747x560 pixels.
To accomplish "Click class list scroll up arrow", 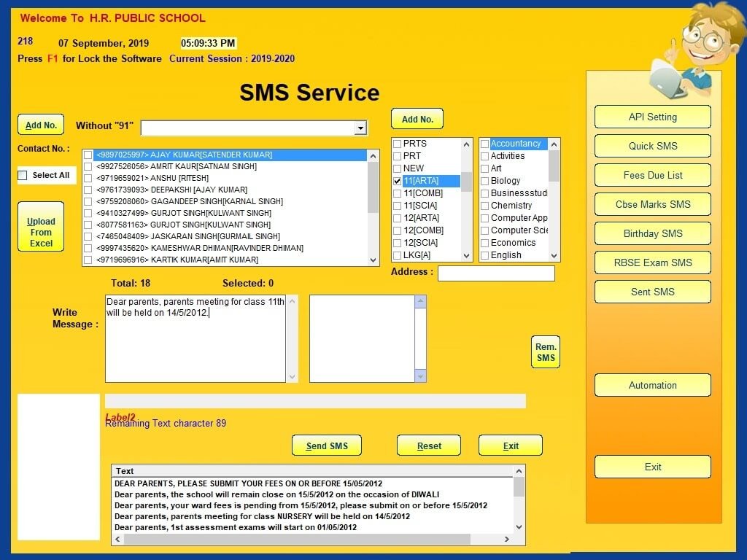I will tap(466, 144).
